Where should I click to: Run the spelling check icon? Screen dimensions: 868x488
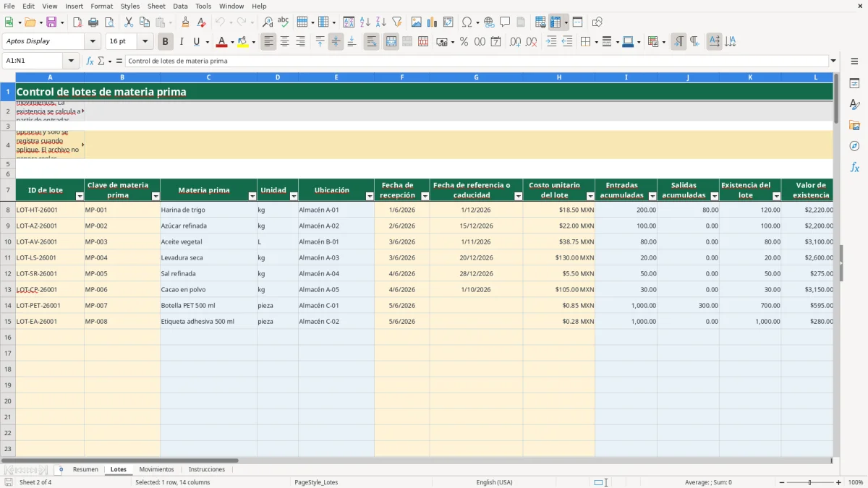[283, 22]
